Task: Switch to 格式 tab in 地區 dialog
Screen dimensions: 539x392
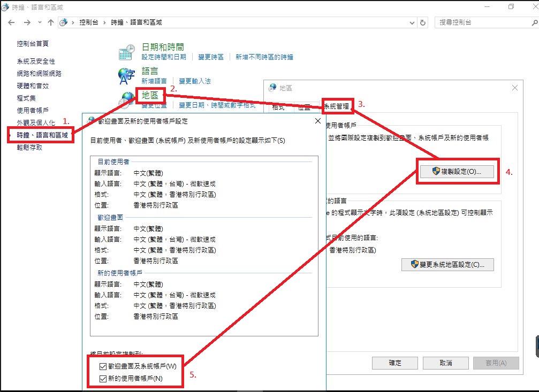Action: click(278, 107)
